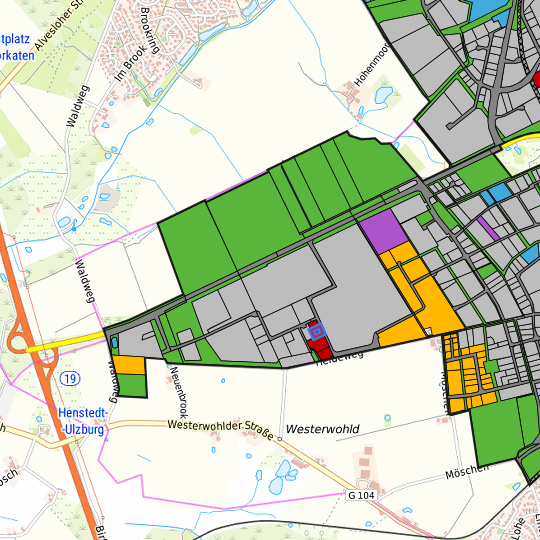Click the orange parcel next to lower Waldweg label

pos(129,365)
